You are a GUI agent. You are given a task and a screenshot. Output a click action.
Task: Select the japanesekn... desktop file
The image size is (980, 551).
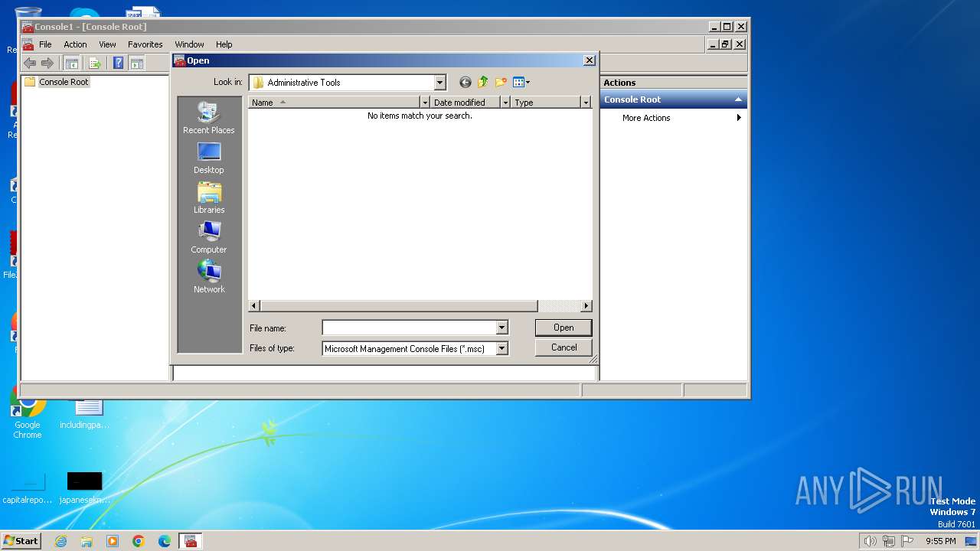84,487
